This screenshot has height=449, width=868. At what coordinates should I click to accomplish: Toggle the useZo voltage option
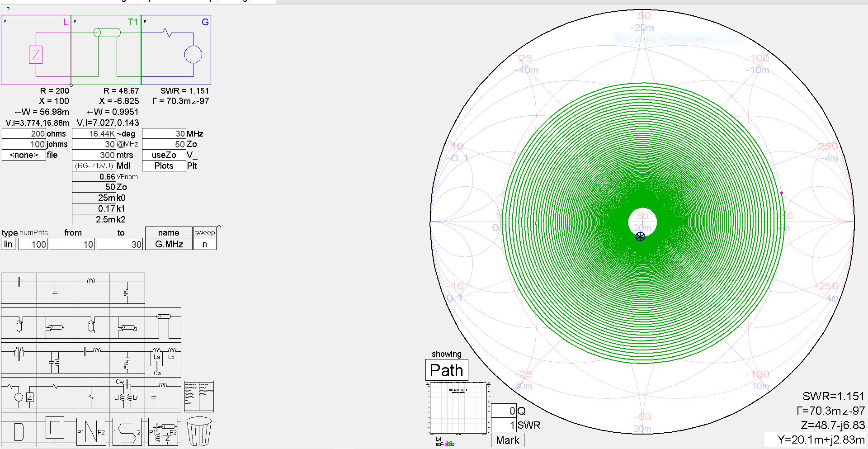click(164, 155)
